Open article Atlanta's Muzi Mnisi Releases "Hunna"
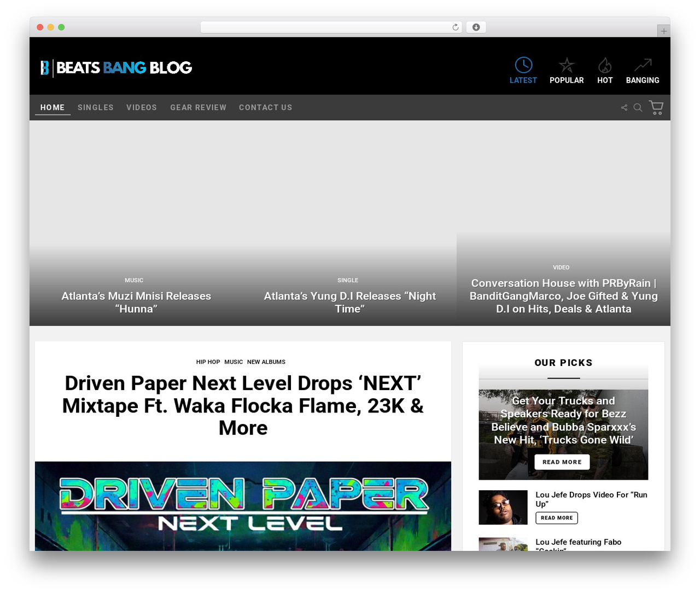Viewport: 700px width, 593px height. pyautogui.click(x=136, y=303)
